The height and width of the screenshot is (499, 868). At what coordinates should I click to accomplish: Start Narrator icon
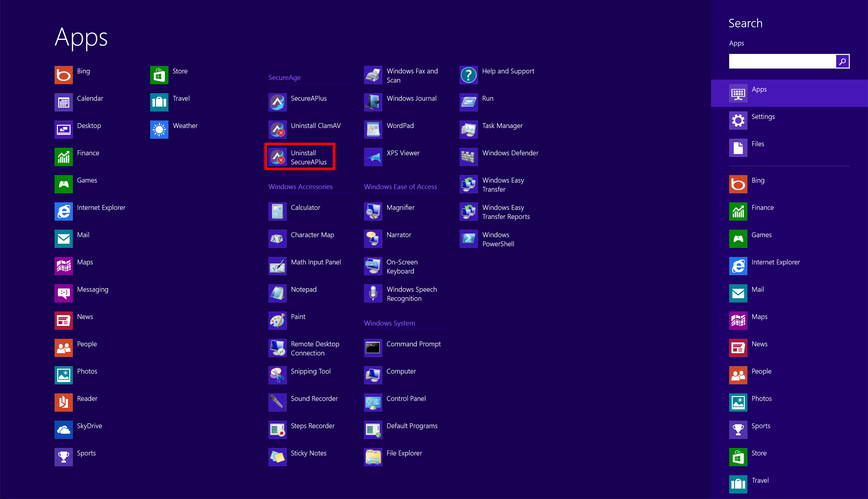pos(373,238)
